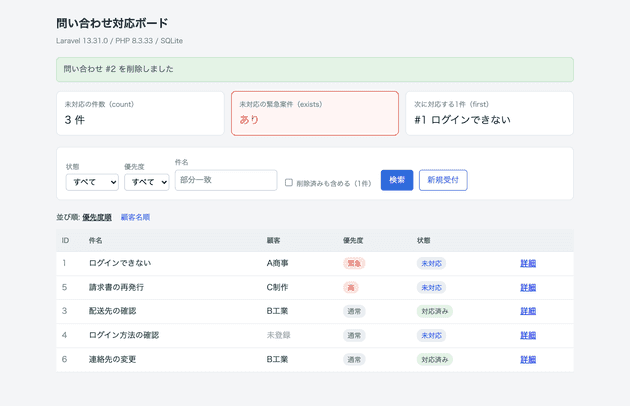This screenshot has width=630, height=406.
Task: Click the 検索 button
Action: pyautogui.click(x=397, y=180)
